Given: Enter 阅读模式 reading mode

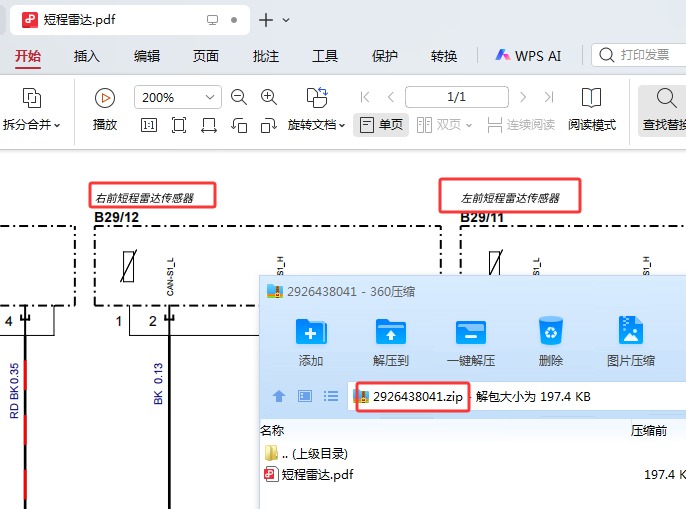Looking at the screenshot, I should [592, 109].
